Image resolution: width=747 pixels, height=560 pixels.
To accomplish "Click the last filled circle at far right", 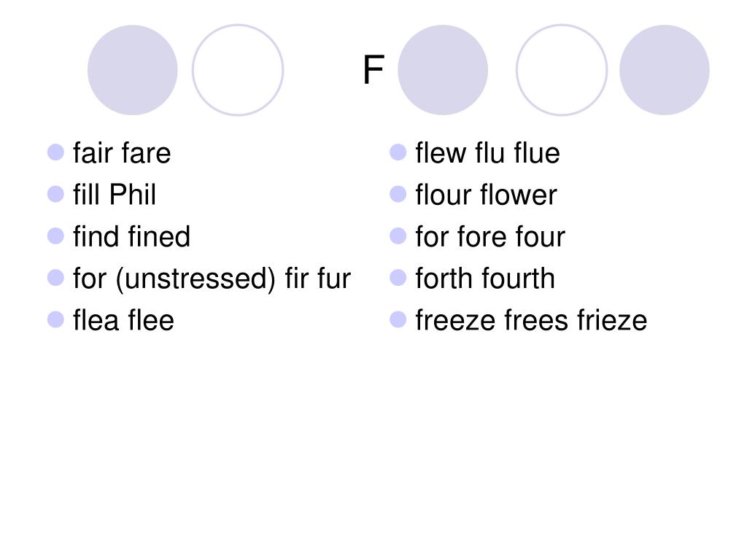I will 664,70.
